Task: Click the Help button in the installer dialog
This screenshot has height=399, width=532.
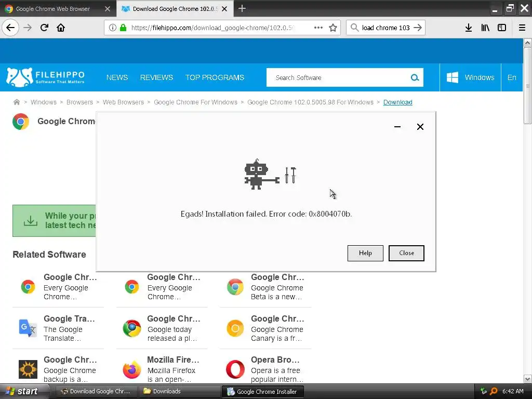Action: tap(365, 253)
